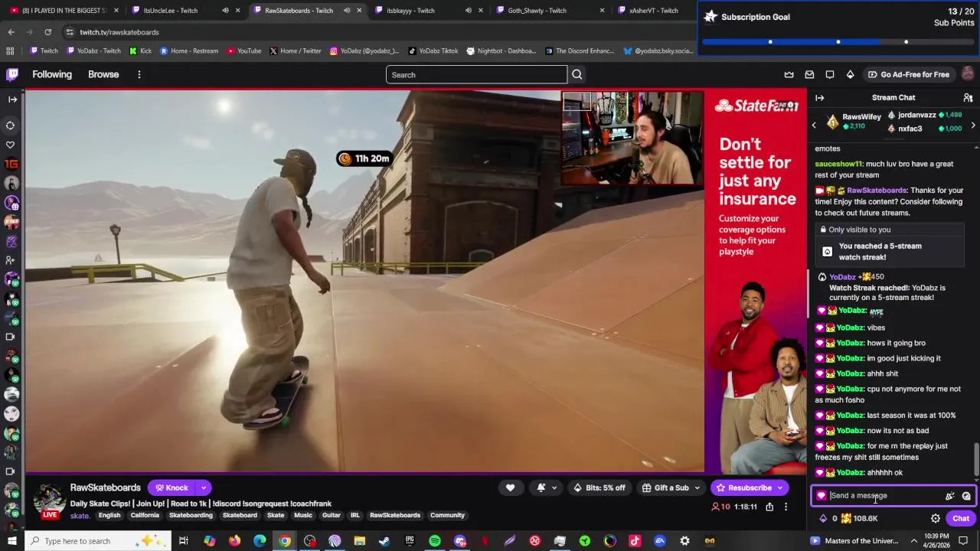980x551 pixels.
Task: Open the Following page
Action: tap(52, 74)
